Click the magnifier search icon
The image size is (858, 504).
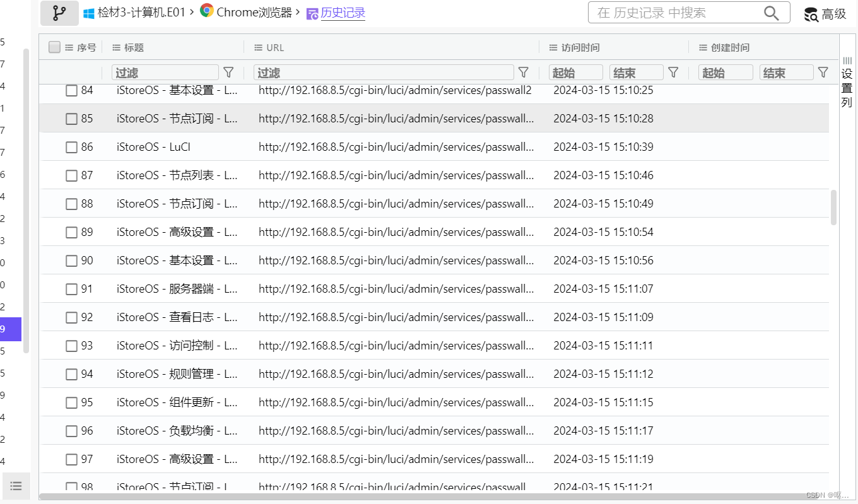771,13
